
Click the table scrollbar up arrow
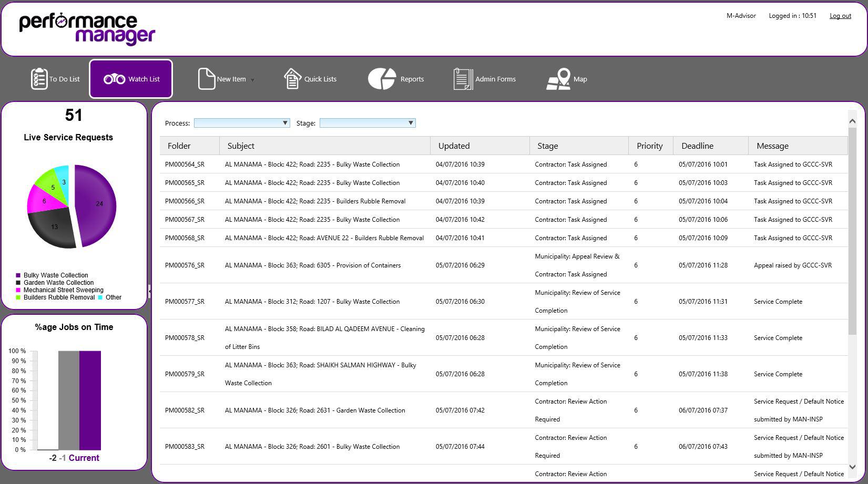[x=852, y=121]
